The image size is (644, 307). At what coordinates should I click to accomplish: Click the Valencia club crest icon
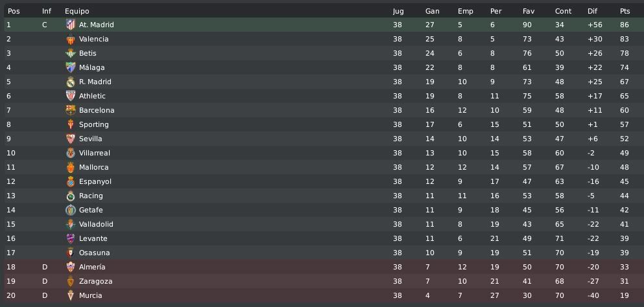pyautogui.click(x=71, y=39)
